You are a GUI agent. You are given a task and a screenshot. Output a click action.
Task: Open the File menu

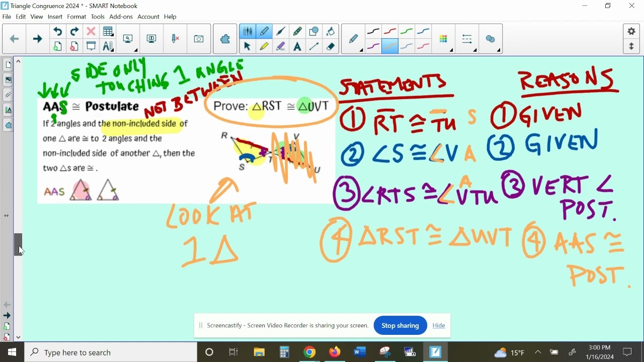[7, 17]
